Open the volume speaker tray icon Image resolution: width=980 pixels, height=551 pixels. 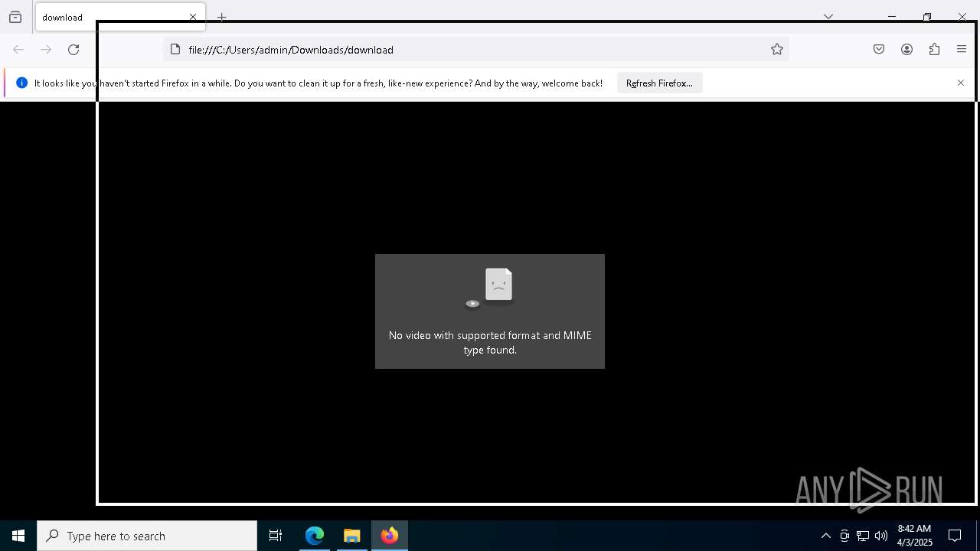pyautogui.click(x=881, y=536)
